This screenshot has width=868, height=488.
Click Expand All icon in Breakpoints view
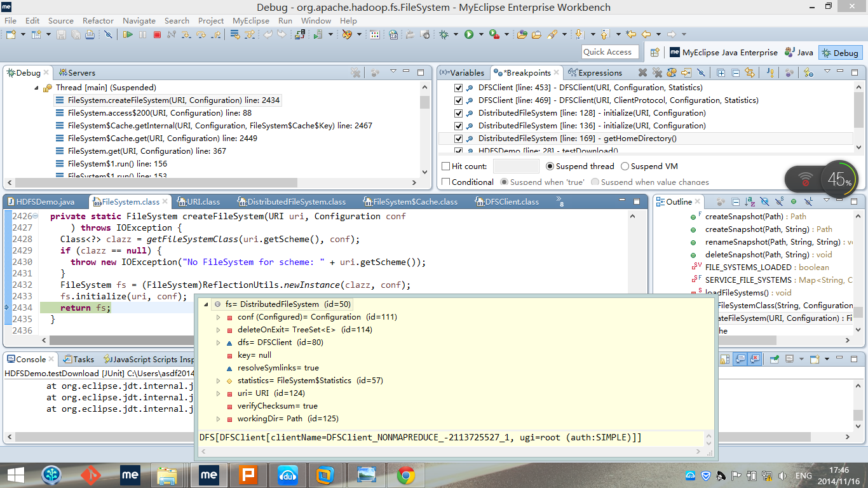[x=721, y=72]
